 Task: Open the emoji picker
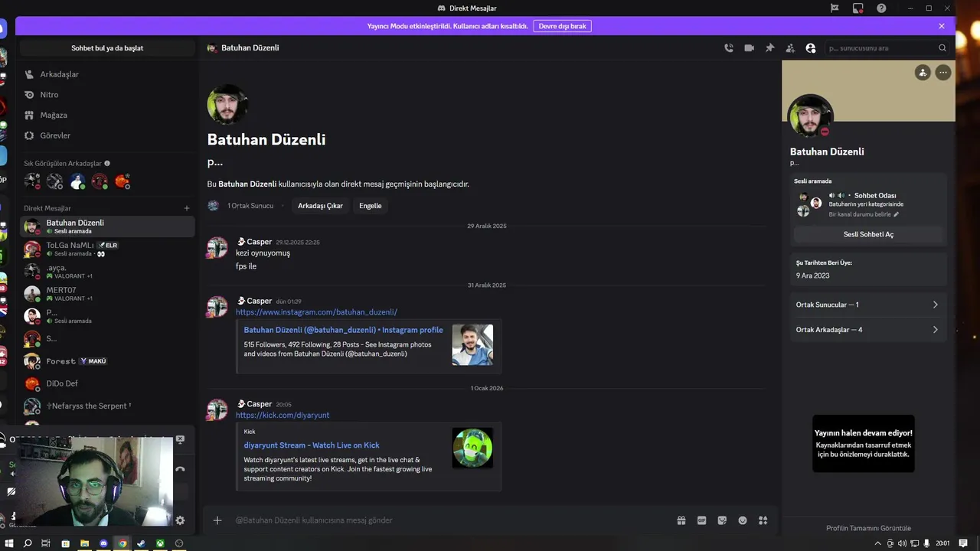tap(743, 520)
